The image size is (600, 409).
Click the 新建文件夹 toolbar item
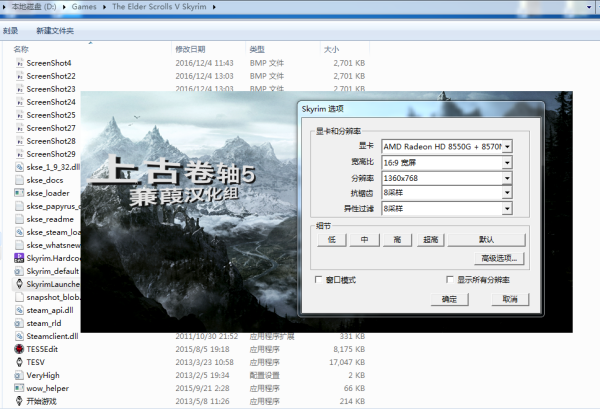pyautogui.click(x=54, y=30)
